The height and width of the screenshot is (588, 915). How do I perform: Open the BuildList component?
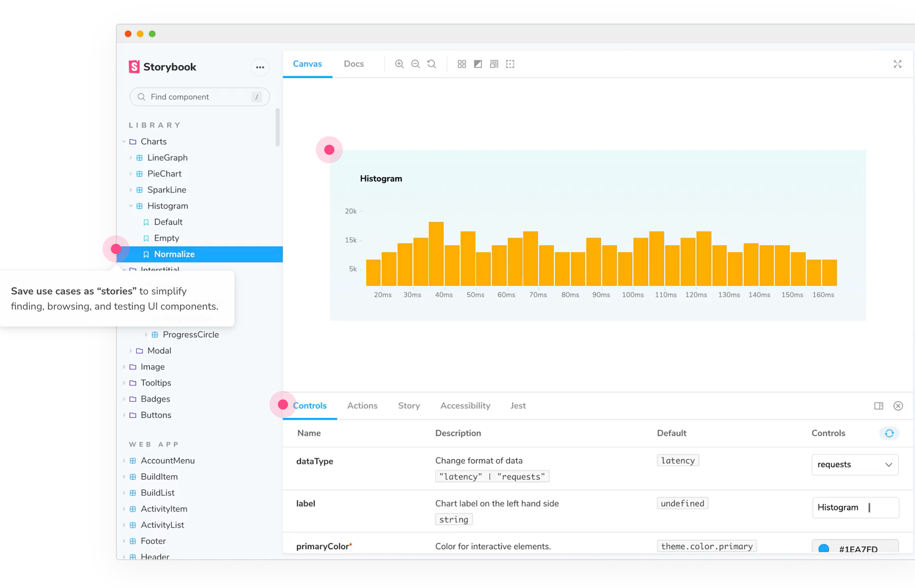coord(157,493)
